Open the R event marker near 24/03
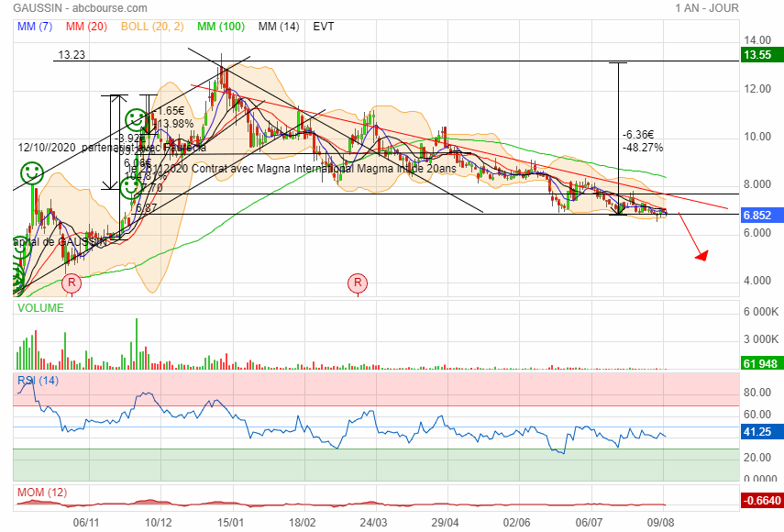The height and width of the screenshot is (532, 784). 358,283
